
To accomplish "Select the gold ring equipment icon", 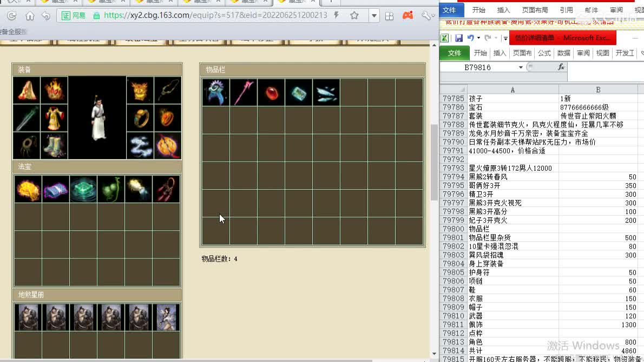I will pyautogui.click(x=140, y=118).
